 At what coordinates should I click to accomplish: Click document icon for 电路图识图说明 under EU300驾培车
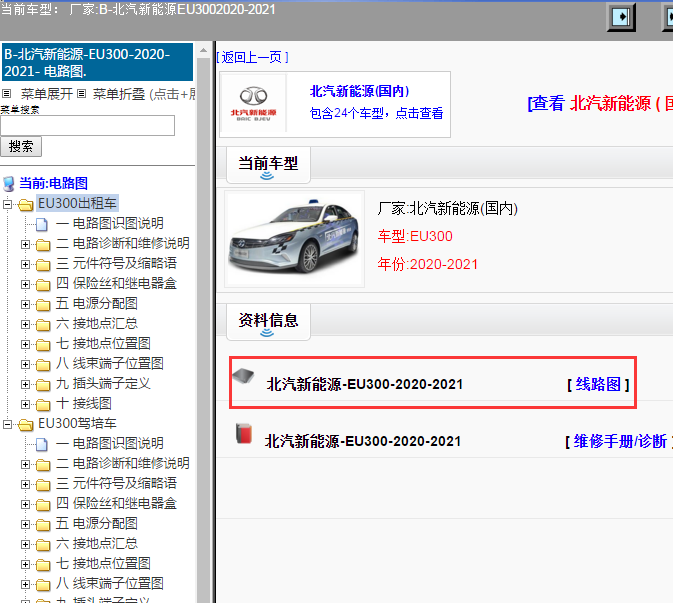(x=42, y=444)
